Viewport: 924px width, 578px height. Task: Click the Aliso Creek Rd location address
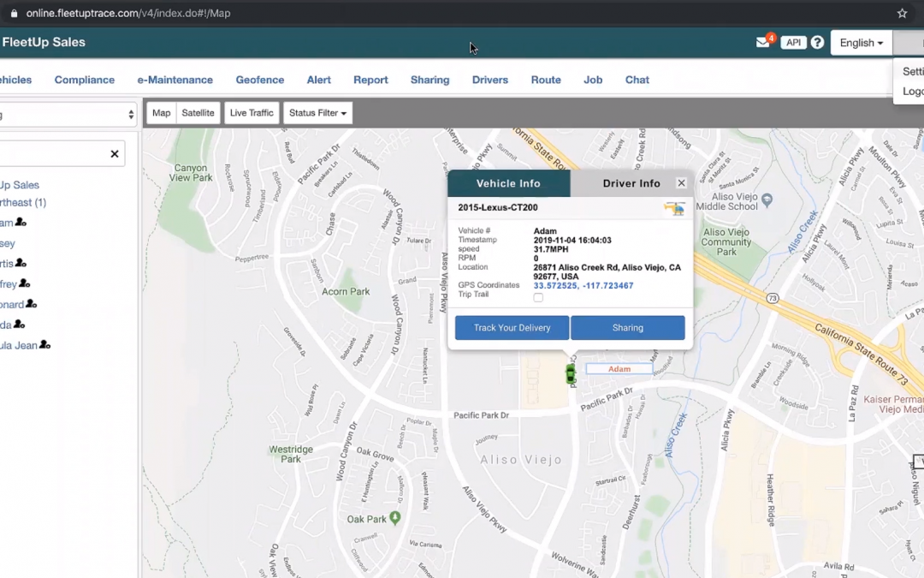[x=607, y=271]
